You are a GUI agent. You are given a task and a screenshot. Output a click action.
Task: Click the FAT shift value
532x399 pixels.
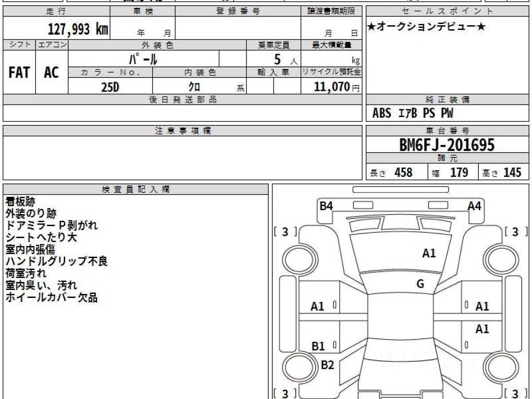coord(19,73)
